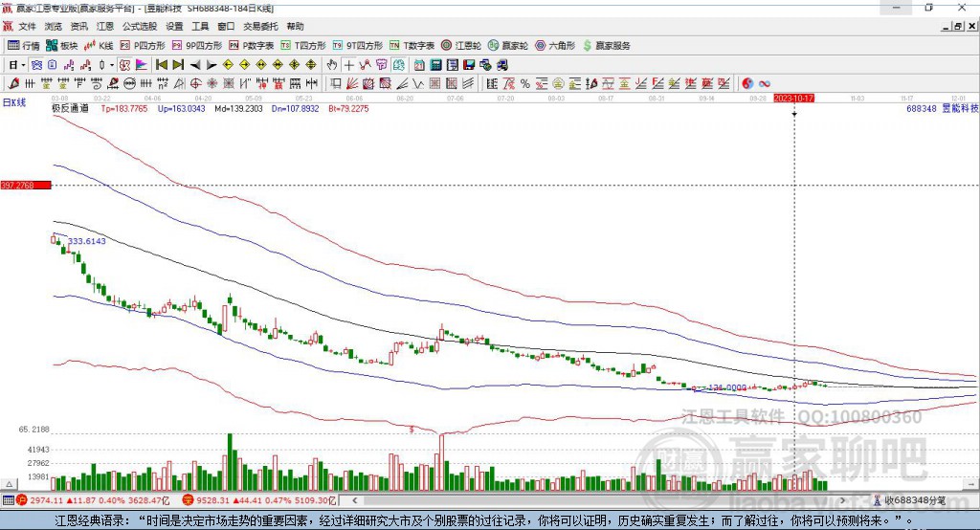The image size is (980, 530).
Task: Toggle the crosshair cursor tool
Action: (x=349, y=65)
